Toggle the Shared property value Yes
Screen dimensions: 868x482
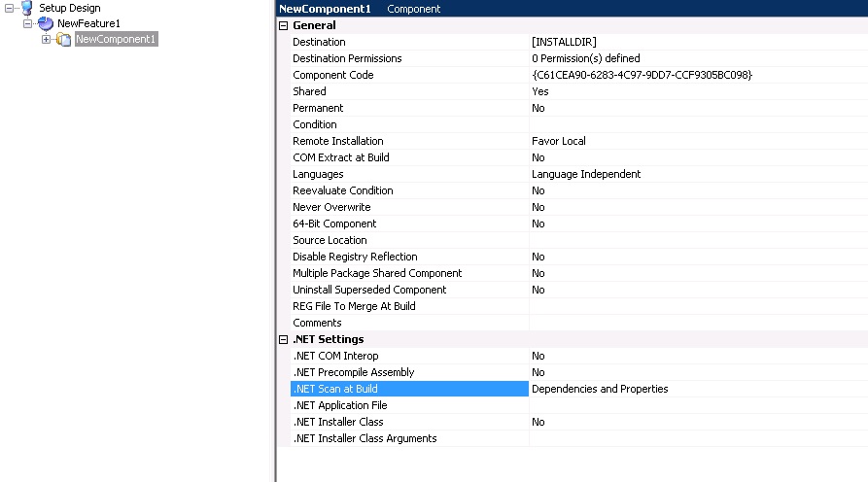[540, 91]
